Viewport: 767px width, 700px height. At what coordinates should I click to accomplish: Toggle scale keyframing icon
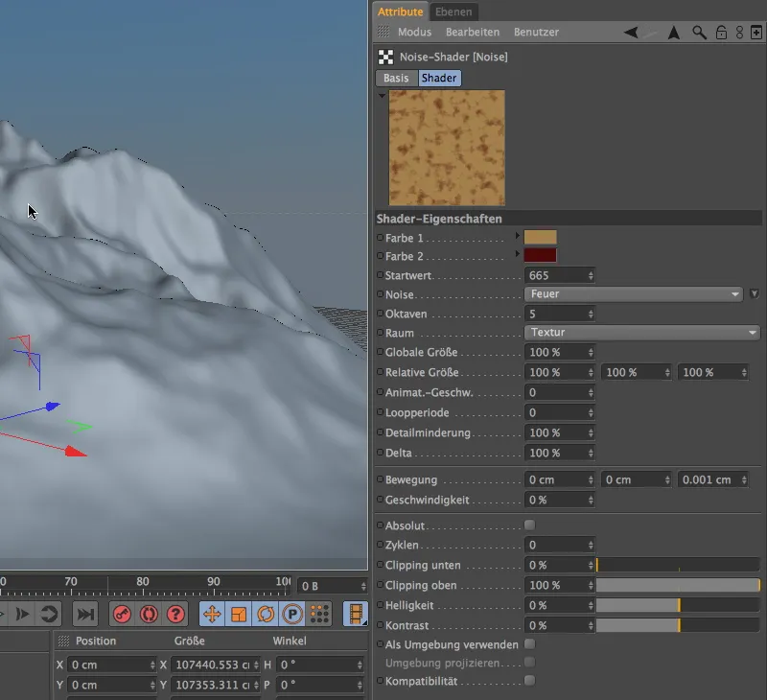(x=239, y=614)
